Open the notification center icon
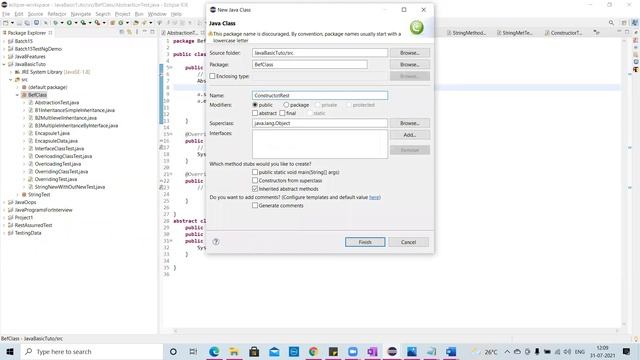640x360 pixels. (627, 351)
